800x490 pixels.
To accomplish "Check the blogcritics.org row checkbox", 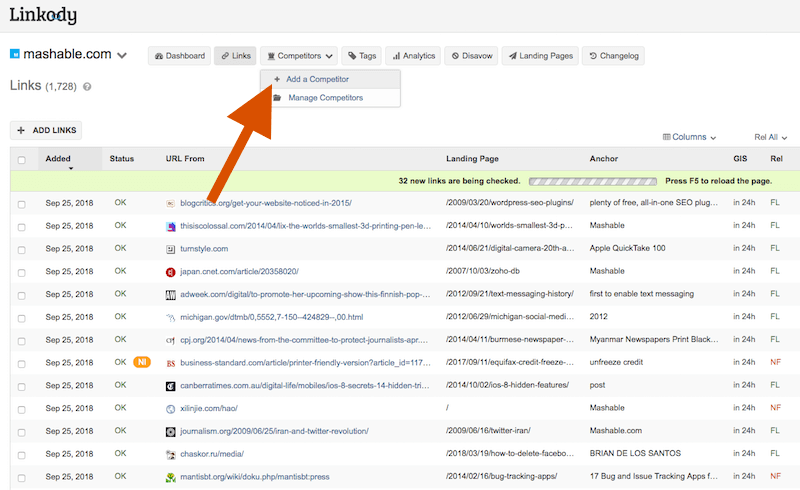I will point(21,204).
